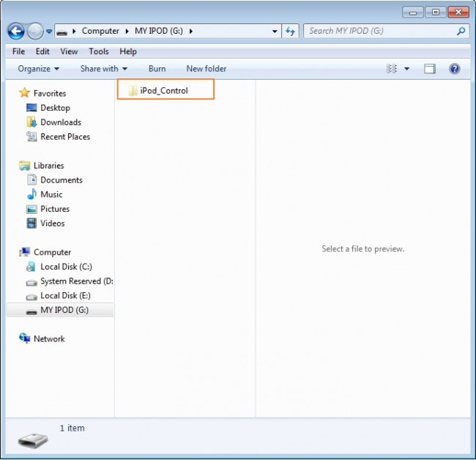476x460 pixels.
Task: Open System Reserved (D:) drive
Action: (77, 281)
